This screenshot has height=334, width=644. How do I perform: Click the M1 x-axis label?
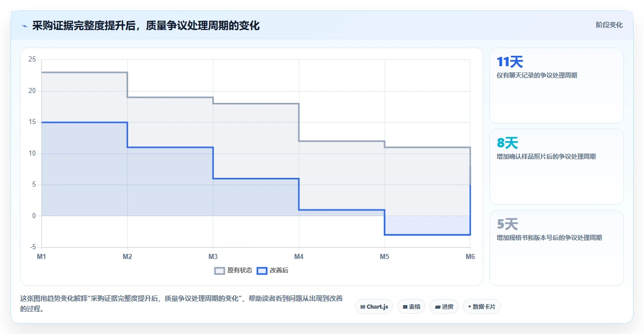(42, 256)
